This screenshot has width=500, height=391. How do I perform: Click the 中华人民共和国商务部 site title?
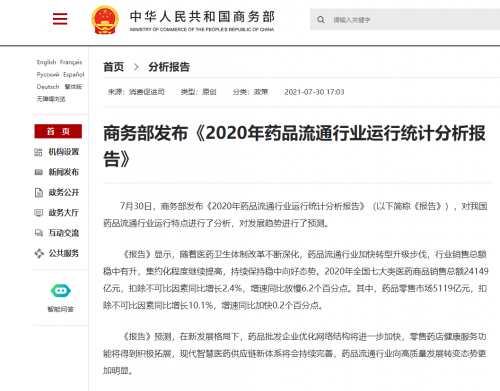click(202, 17)
